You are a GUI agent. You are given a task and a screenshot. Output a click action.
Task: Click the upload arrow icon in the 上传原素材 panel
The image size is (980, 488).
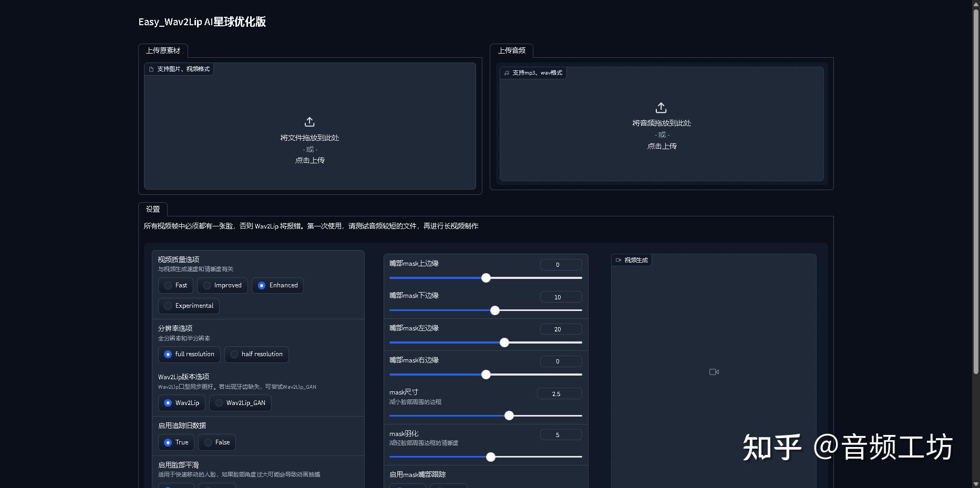tap(310, 122)
